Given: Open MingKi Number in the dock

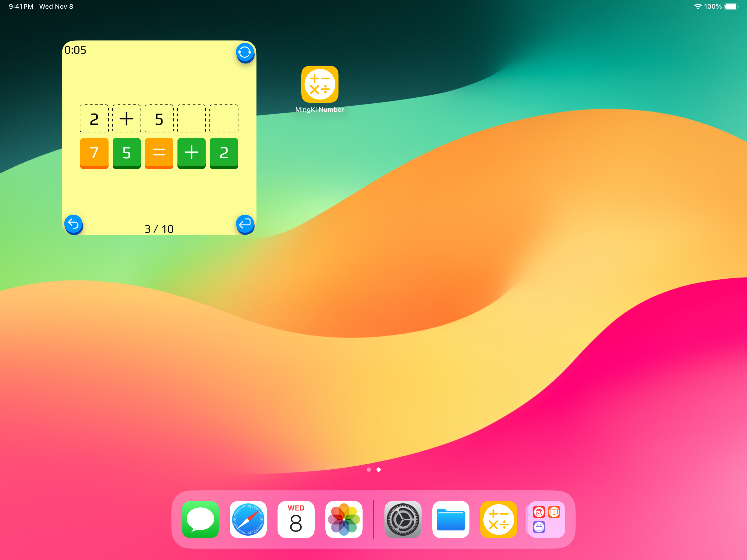Looking at the screenshot, I should click(499, 520).
